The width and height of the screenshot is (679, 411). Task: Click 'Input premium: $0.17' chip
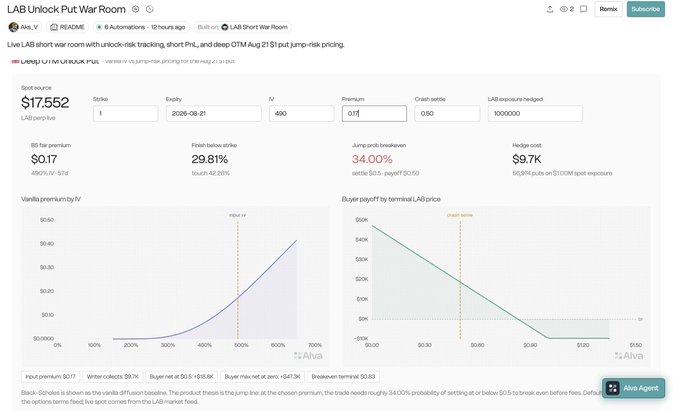coord(50,377)
